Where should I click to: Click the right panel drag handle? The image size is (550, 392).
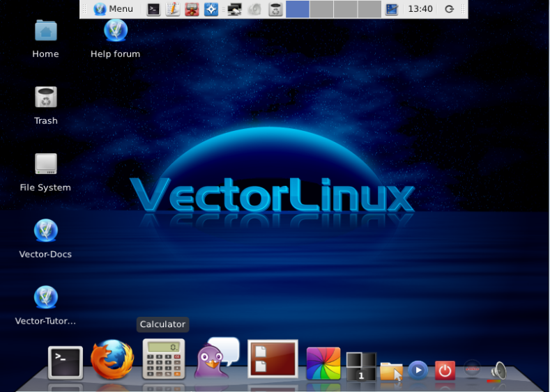pos(463,9)
